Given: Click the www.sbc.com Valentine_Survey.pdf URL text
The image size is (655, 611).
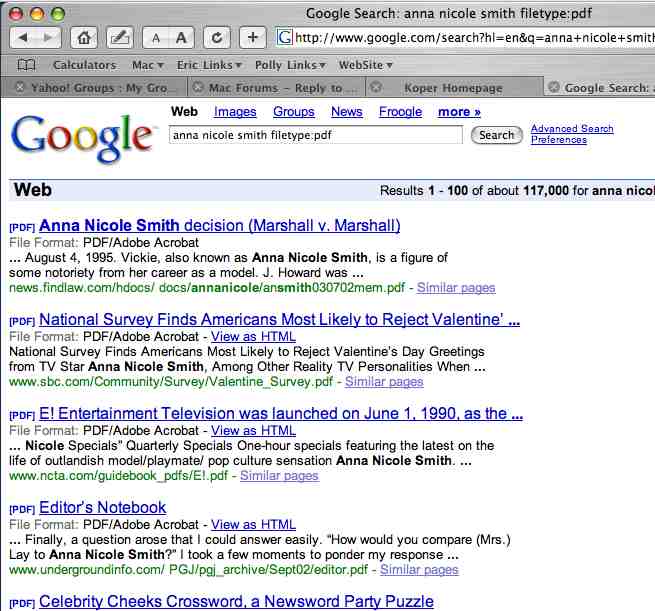Looking at the screenshot, I should tap(171, 381).
